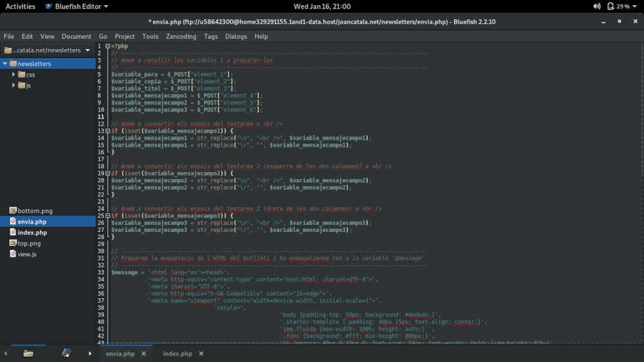Close the envia.php document tab
This screenshot has width=644, height=362.
pyautogui.click(x=144, y=354)
